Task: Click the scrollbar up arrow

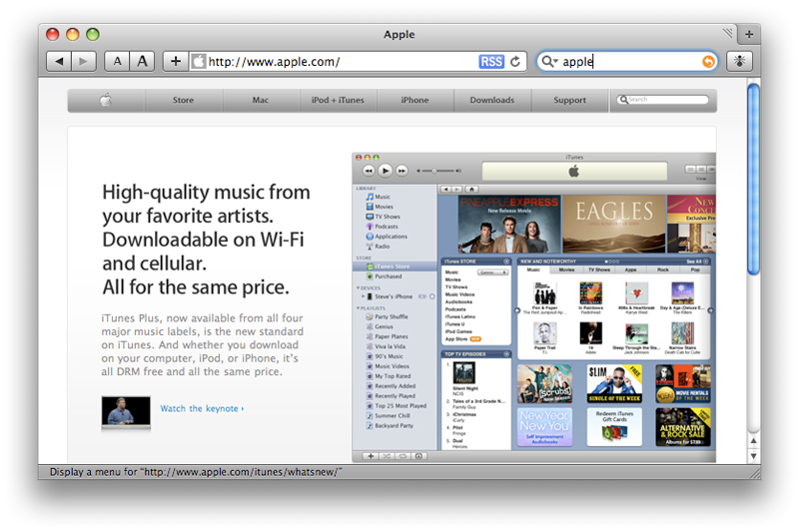Action: click(x=754, y=440)
